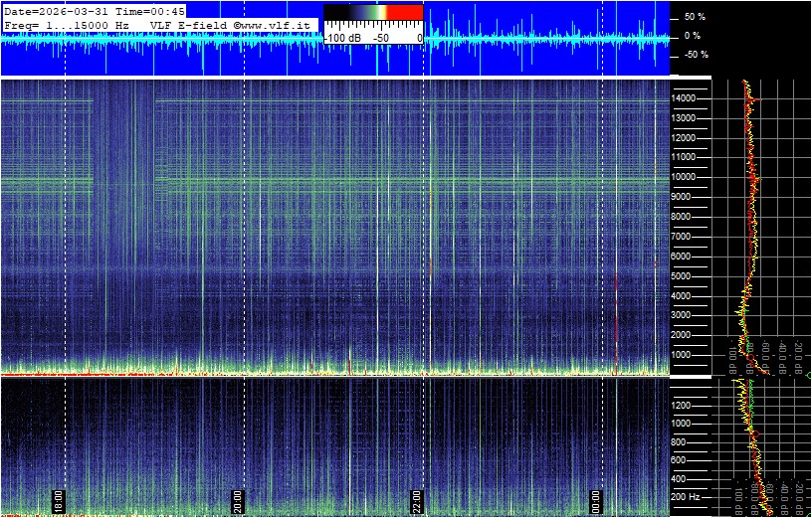812x518 pixels.
Task: Select the 00:00 time marker
Action: click(597, 501)
